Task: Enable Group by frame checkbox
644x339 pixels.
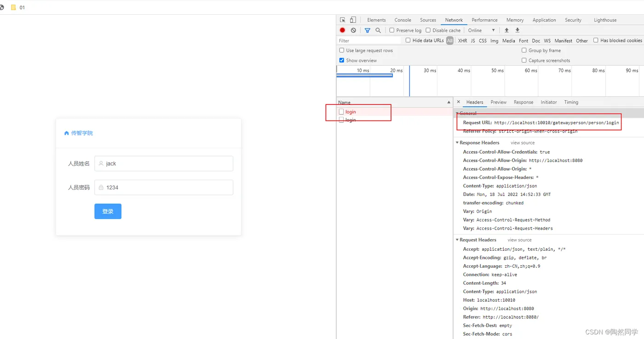Action: point(524,51)
